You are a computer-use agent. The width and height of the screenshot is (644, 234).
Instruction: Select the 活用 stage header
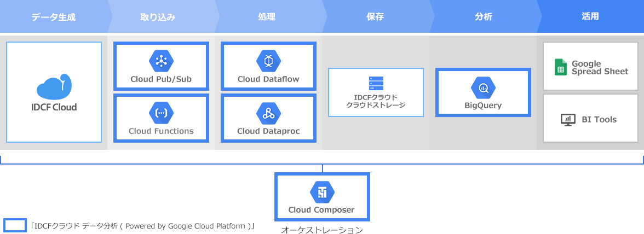[590, 17]
